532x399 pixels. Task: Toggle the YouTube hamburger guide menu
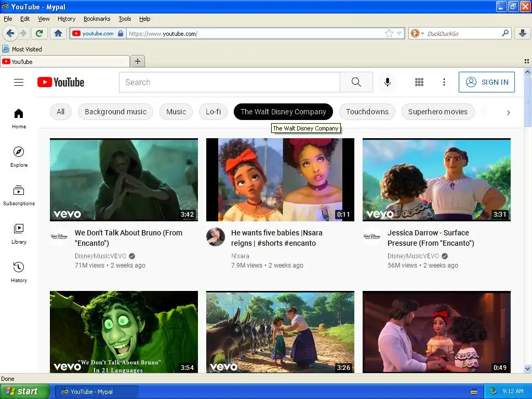(19, 82)
